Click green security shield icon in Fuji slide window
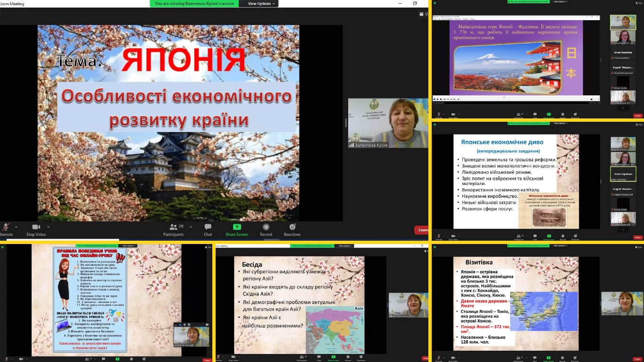Viewport: 644px width, 362px height. click(x=435, y=3)
